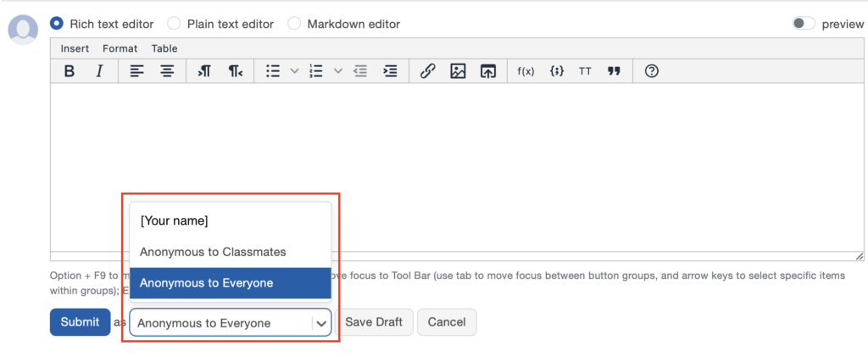Open the Format menu
The width and height of the screenshot is (868, 357).
tap(120, 48)
